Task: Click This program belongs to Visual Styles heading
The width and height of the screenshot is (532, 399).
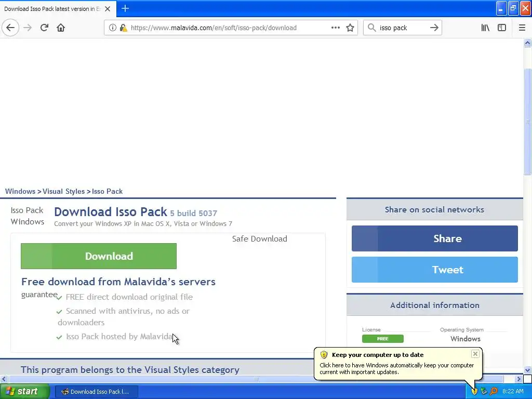Action: point(130,370)
